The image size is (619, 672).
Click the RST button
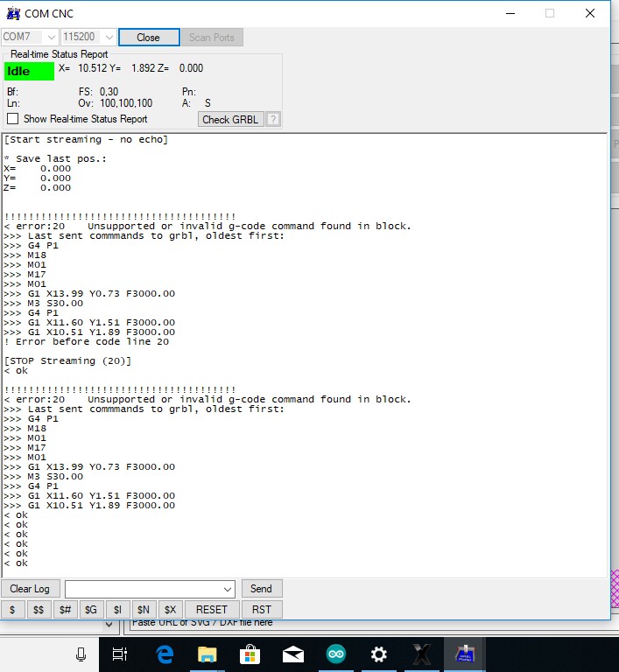(261, 609)
